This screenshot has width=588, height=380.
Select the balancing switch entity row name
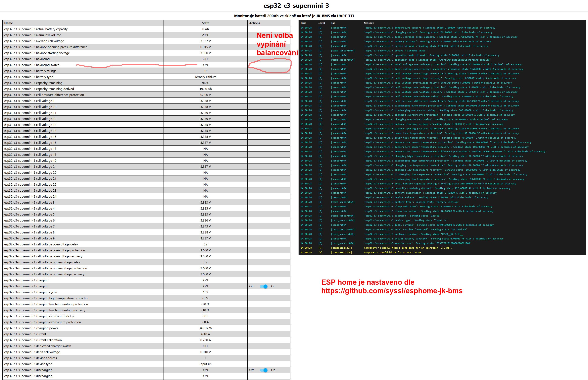coord(31,65)
